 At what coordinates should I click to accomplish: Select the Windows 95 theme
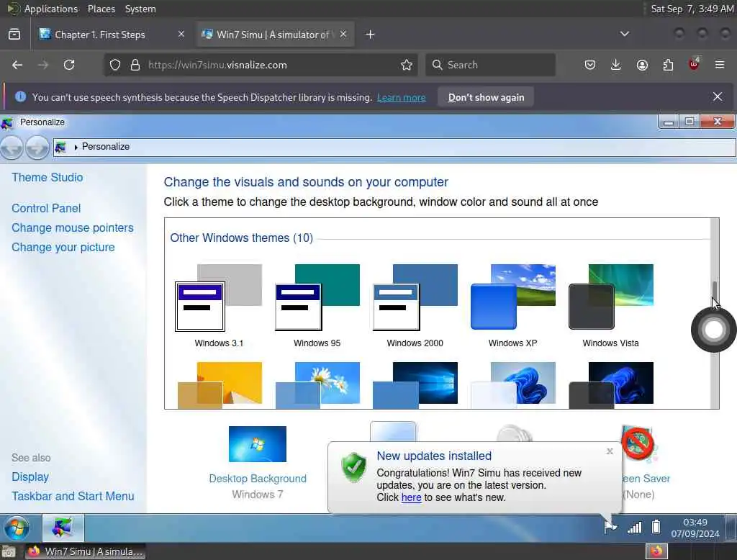(x=317, y=306)
